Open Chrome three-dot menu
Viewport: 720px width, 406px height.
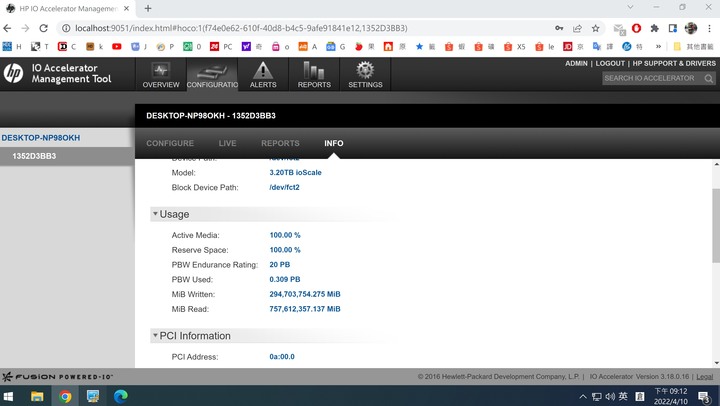tap(709, 28)
